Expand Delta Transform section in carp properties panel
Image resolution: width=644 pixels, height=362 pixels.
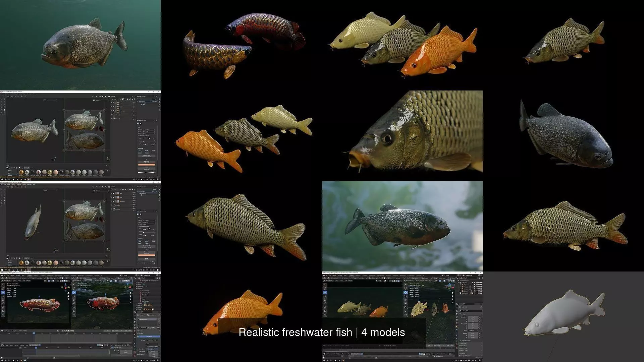[x=466, y=341]
